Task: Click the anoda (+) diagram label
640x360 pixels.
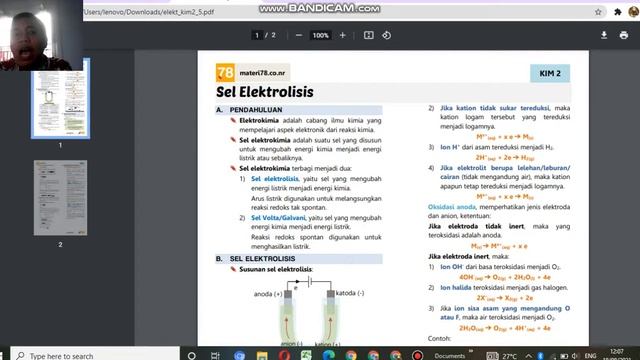Action: [268, 294]
